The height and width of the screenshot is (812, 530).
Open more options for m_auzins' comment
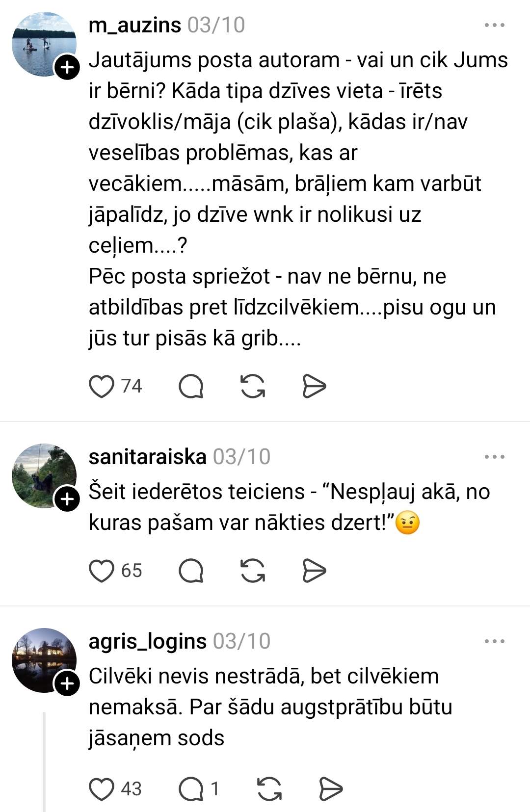click(x=494, y=25)
